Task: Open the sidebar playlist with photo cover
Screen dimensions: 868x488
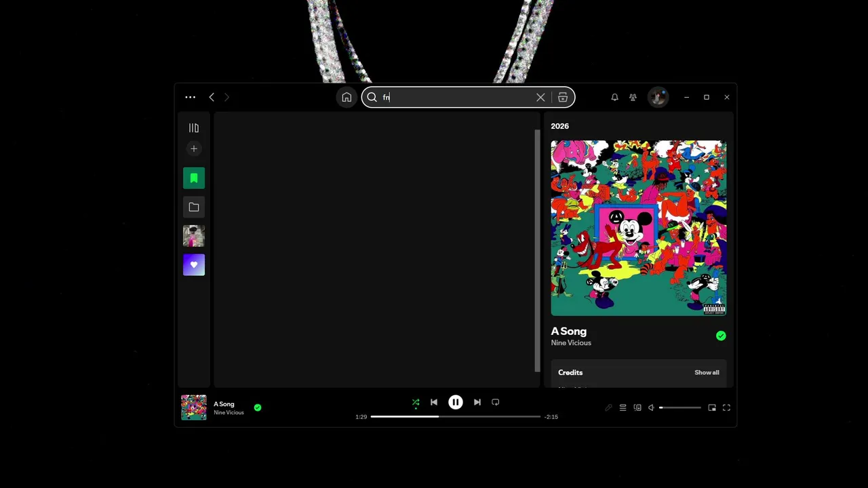Action: 194,236
